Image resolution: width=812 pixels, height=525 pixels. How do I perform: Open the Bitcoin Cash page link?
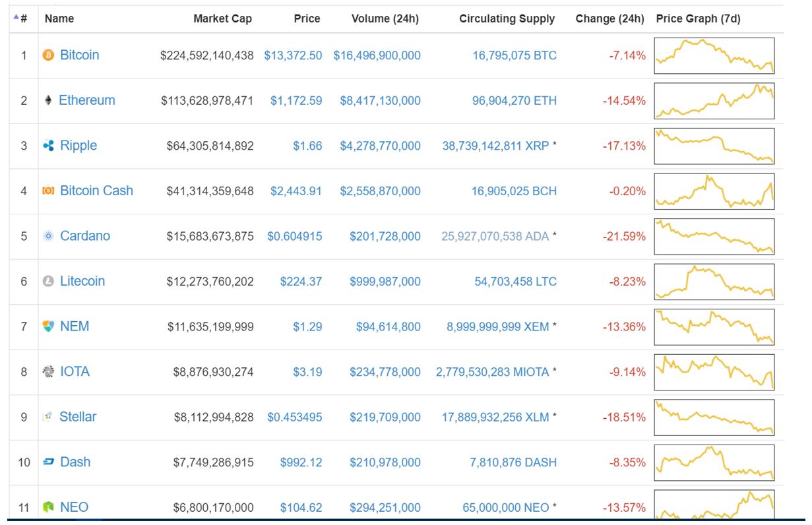tap(96, 191)
